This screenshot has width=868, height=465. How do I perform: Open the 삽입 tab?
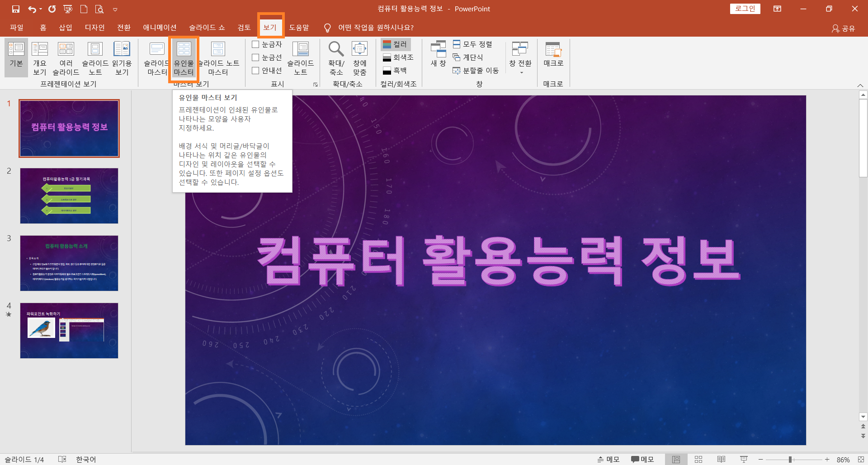coord(66,28)
